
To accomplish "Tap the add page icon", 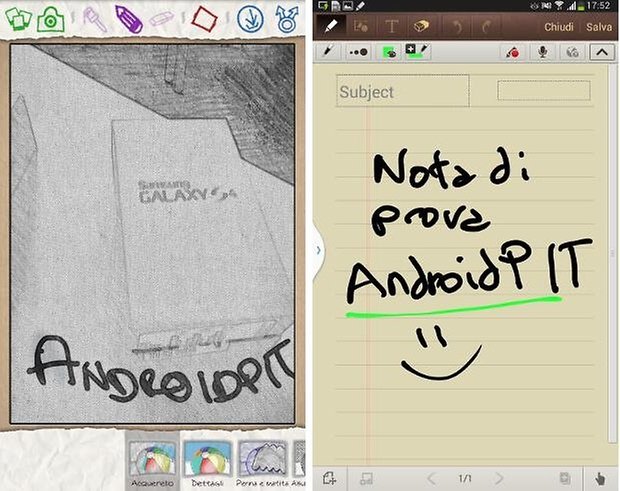I will (329, 479).
